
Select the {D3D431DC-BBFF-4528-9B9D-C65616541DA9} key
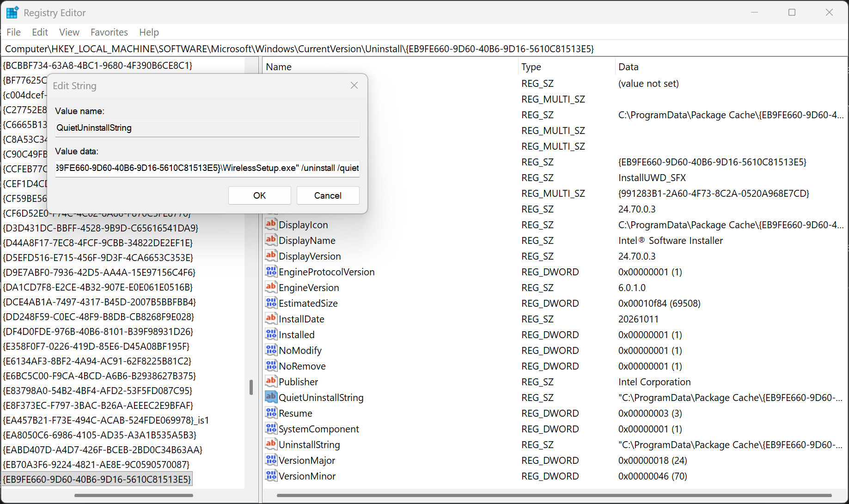point(100,228)
